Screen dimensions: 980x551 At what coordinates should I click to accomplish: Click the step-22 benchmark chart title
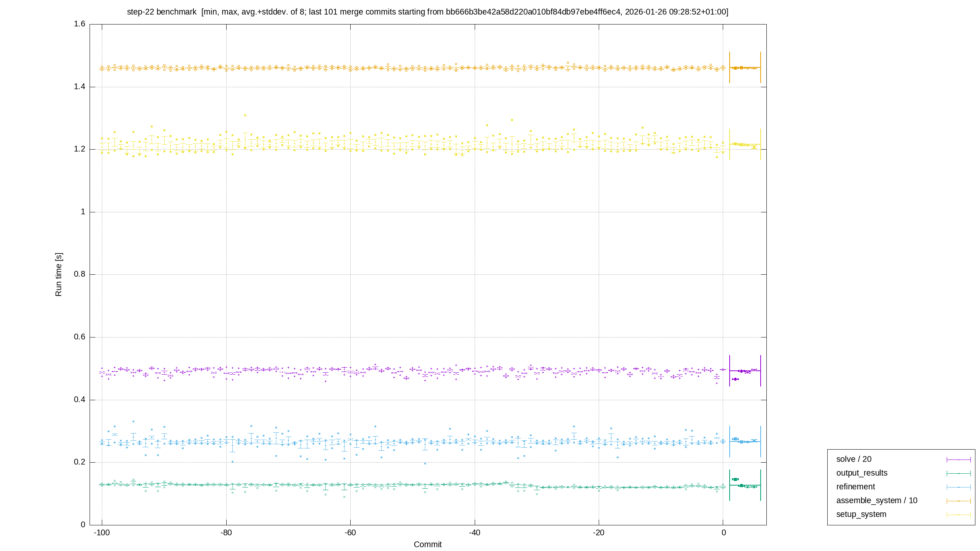428,12
